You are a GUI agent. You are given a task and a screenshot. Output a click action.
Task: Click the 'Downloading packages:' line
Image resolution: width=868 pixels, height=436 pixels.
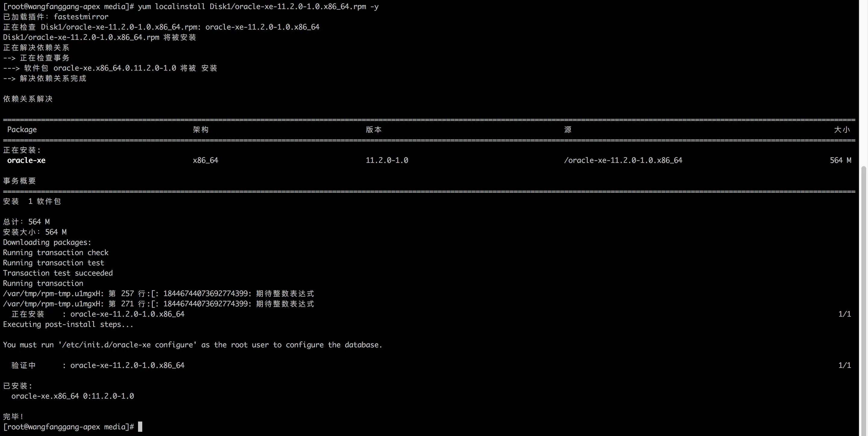click(47, 242)
